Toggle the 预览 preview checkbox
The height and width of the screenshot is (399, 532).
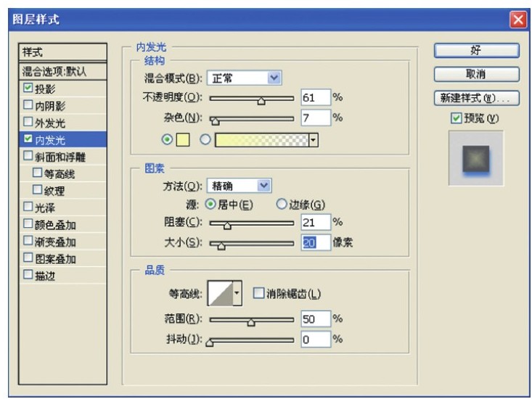point(456,118)
